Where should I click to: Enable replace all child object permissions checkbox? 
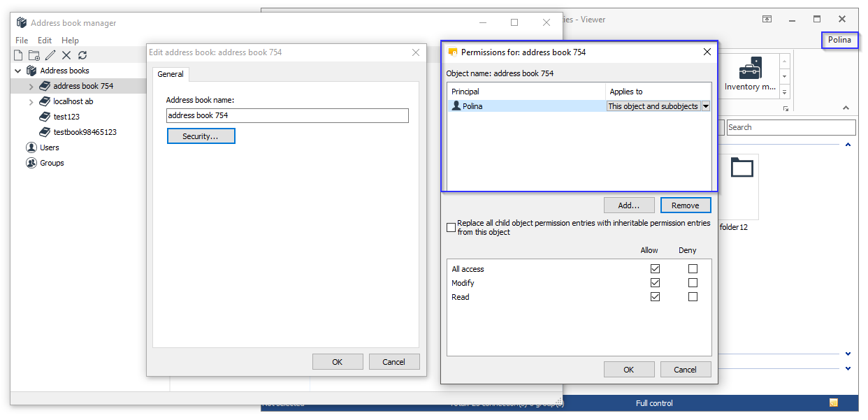(451, 228)
